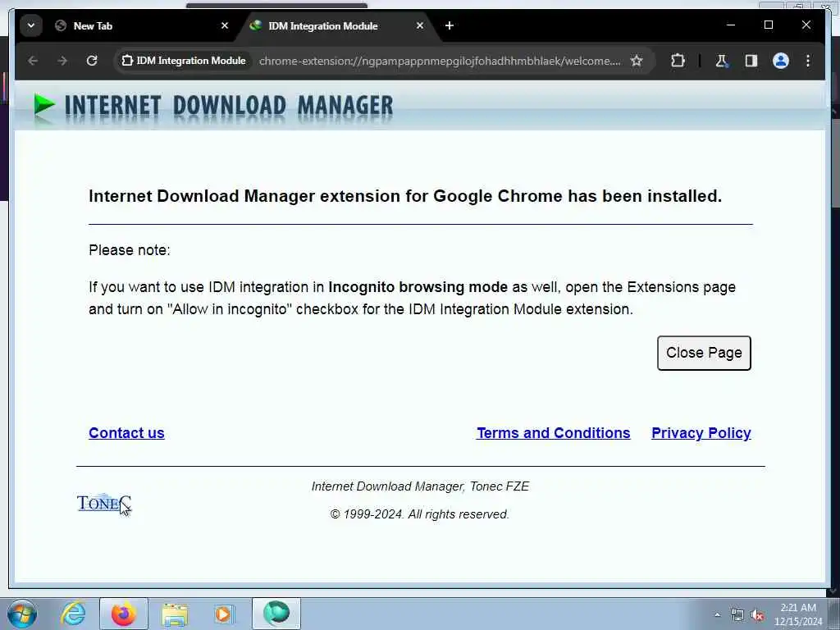Open the tab search dropdown arrow
The image size is (840, 630).
pos(31,25)
